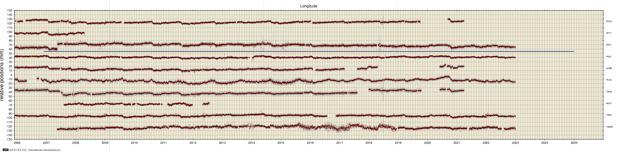Screen dimensions: 644x152
Task: Click the 2006 year label on x-axis
Action: pyautogui.click(x=17, y=143)
